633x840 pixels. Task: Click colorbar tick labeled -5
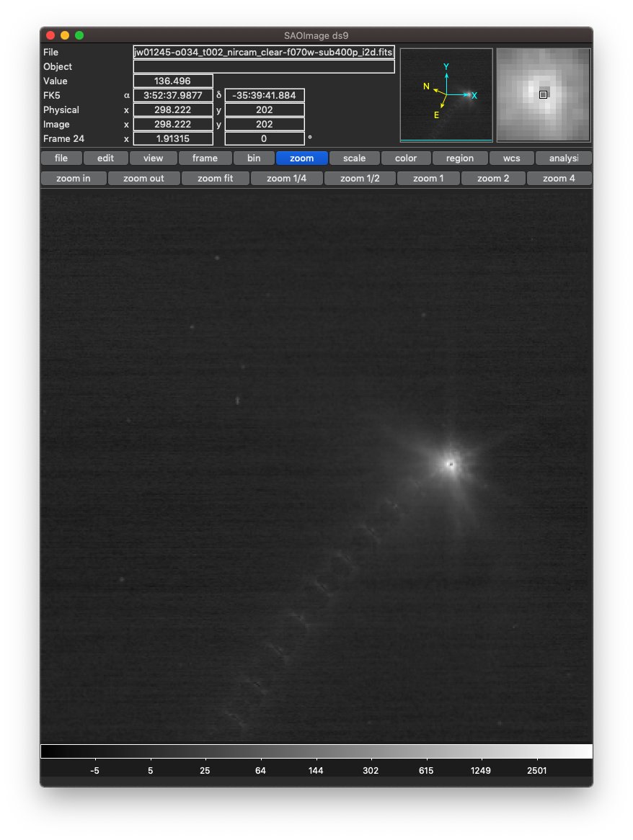pos(95,770)
